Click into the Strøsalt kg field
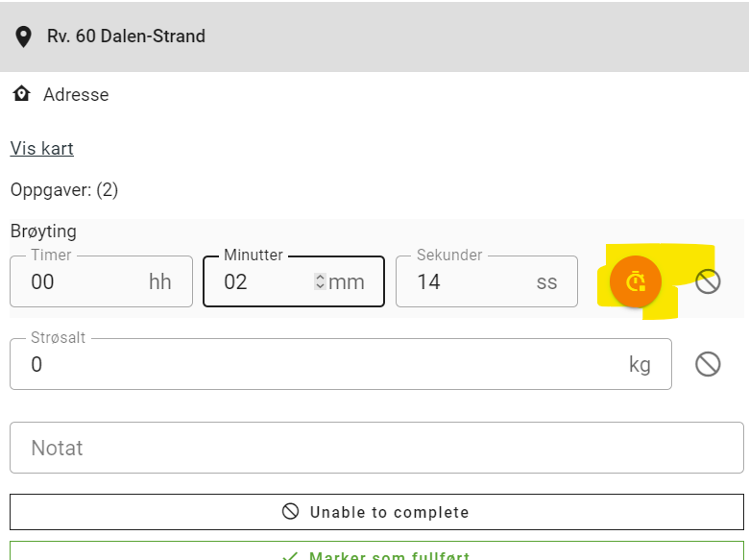The height and width of the screenshot is (560, 749). coord(341,364)
